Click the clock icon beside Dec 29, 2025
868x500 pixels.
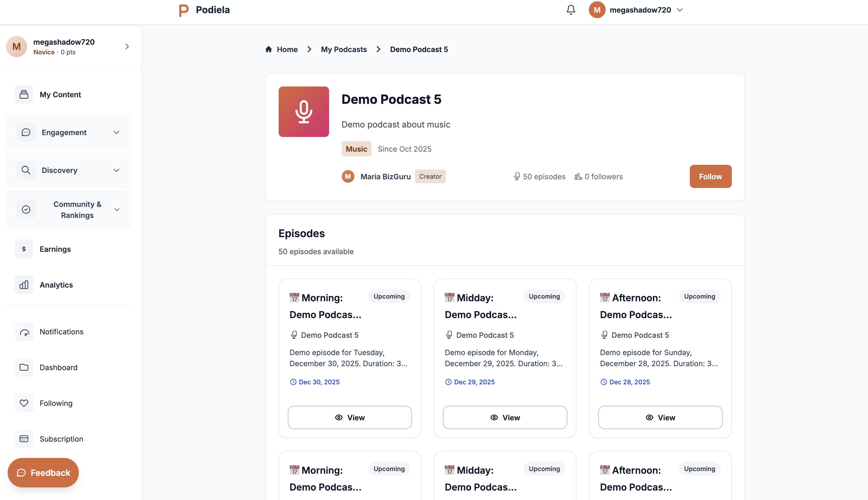448,382
